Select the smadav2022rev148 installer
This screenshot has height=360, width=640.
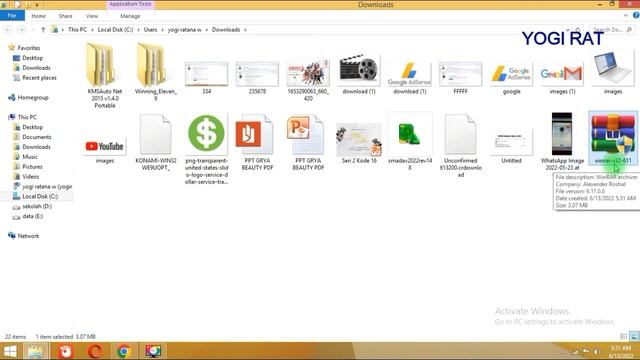click(409, 142)
